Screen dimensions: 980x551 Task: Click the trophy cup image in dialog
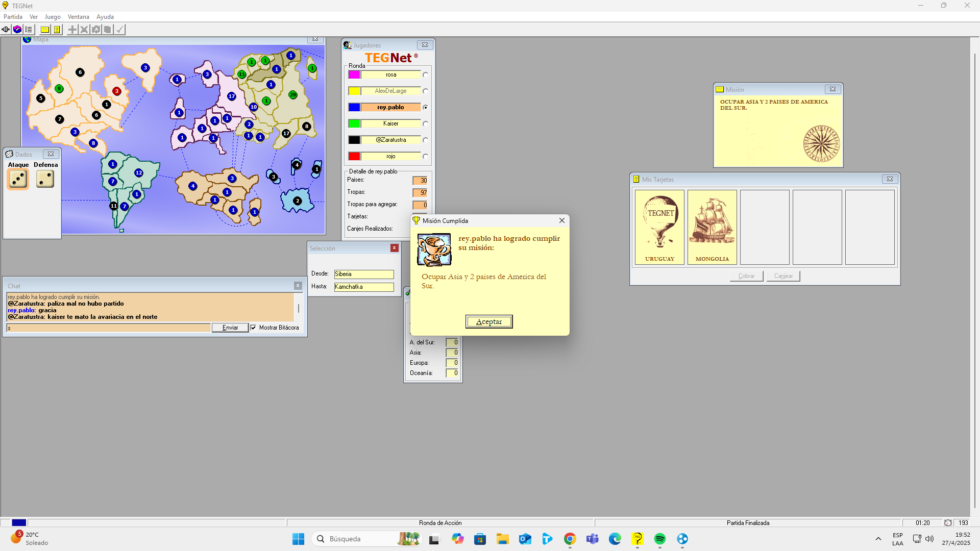[434, 249]
